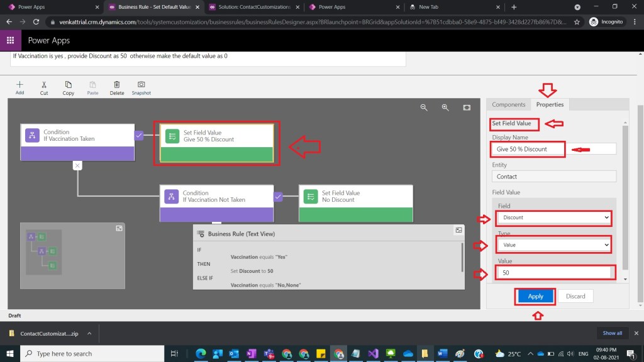Click the fit-to-canvas icon

(467, 107)
